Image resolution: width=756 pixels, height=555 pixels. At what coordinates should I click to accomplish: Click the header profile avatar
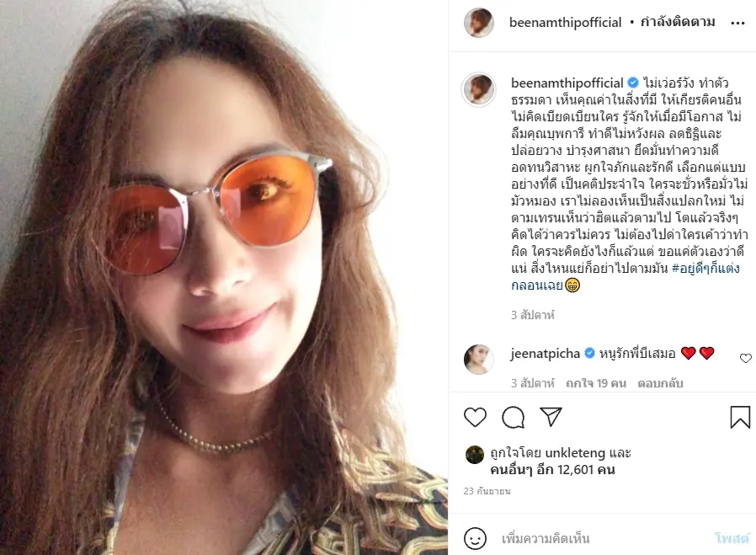(x=479, y=23)
